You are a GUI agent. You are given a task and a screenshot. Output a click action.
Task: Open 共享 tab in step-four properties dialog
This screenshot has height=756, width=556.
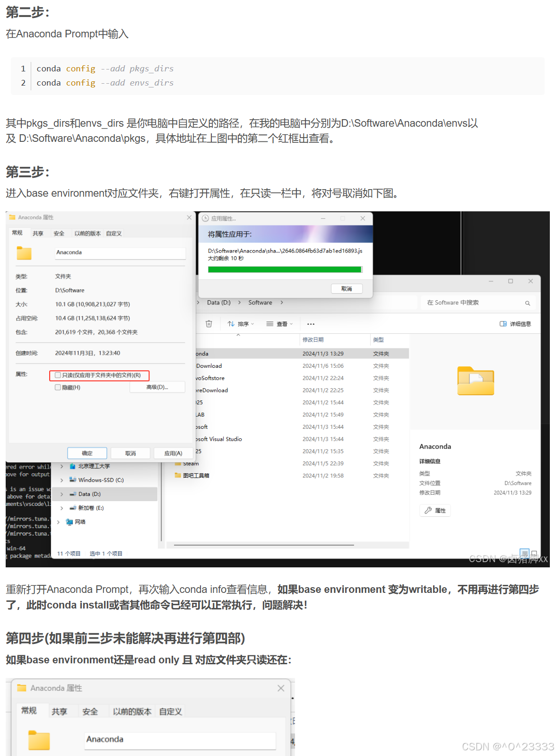[x=59, y=712]
